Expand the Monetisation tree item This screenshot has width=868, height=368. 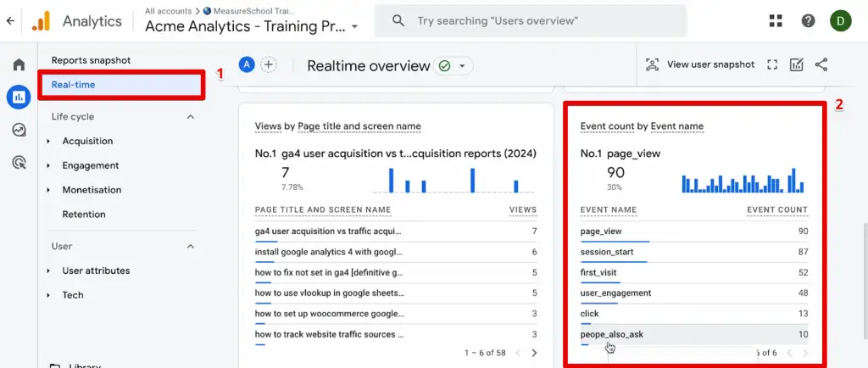pyautogui.click(x=48, y=190)
